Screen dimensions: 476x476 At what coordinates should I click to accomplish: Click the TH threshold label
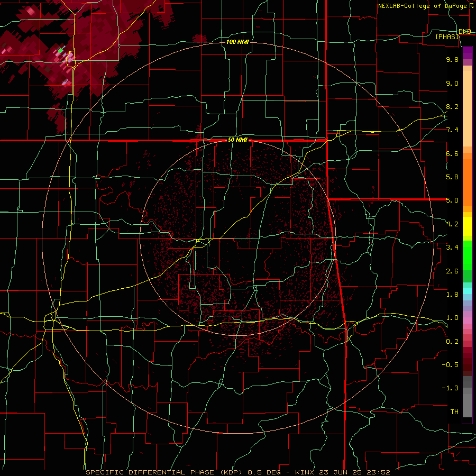coord(454,412)
